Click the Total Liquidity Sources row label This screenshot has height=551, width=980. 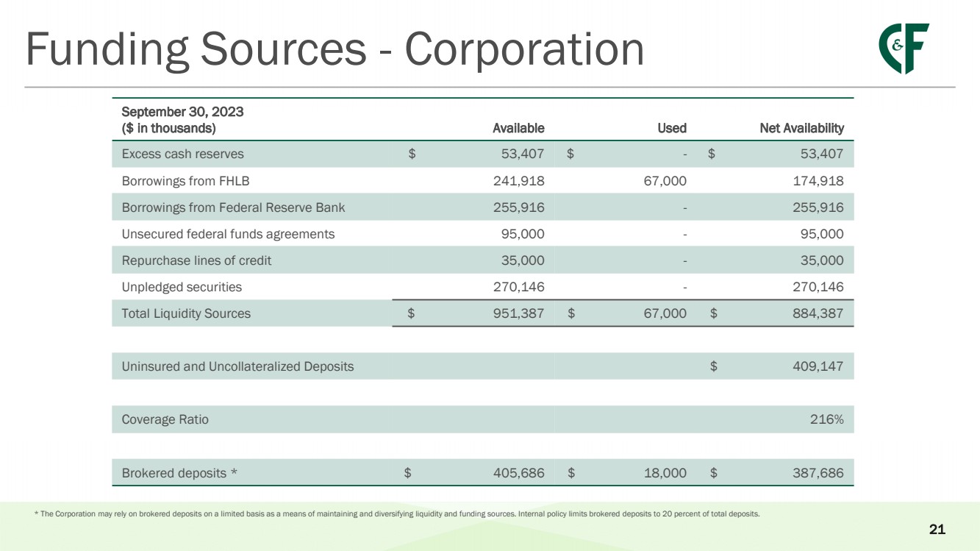tap(186, 313)
